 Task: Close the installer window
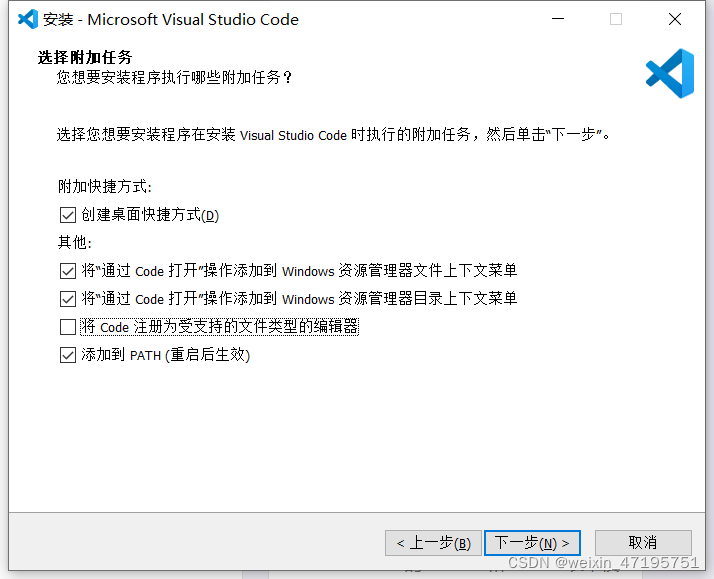675,19
